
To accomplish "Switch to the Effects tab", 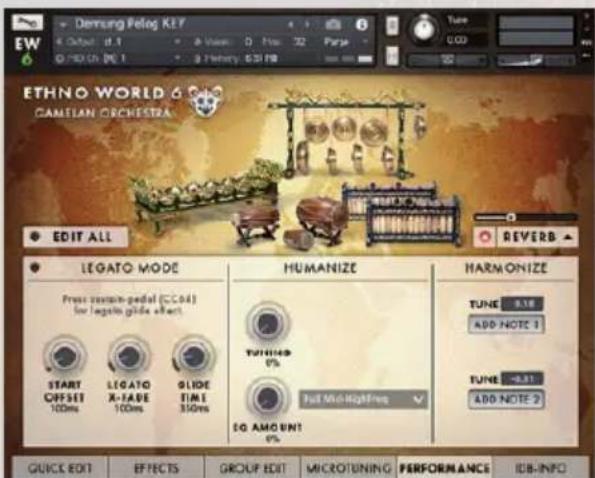I will [156, 468].
